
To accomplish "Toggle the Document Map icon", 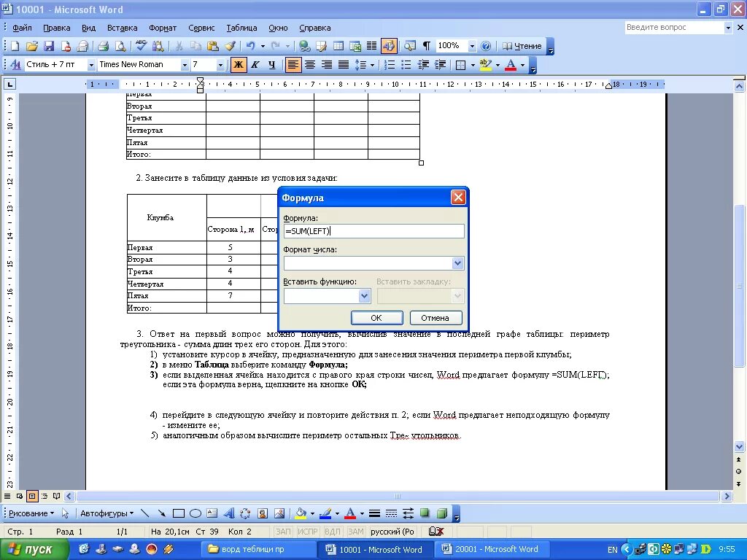I will point(410,46).
